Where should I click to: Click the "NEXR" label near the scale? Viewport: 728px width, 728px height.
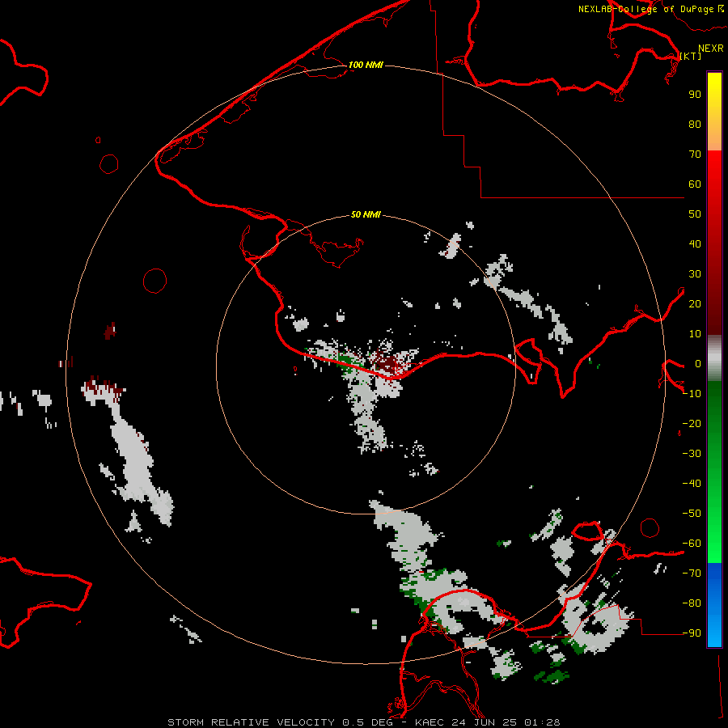click(711, 49)
